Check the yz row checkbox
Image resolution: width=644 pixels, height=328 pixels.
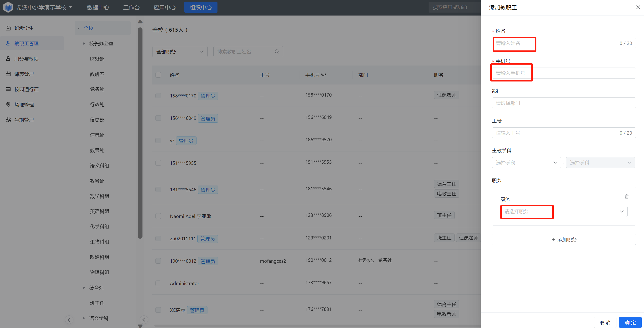158,140
